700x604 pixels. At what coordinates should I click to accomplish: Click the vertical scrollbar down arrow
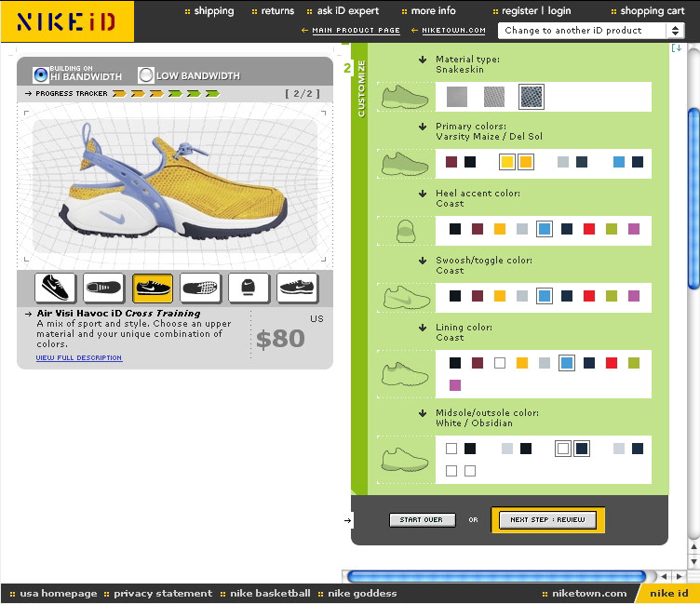(x=693, y=562)
